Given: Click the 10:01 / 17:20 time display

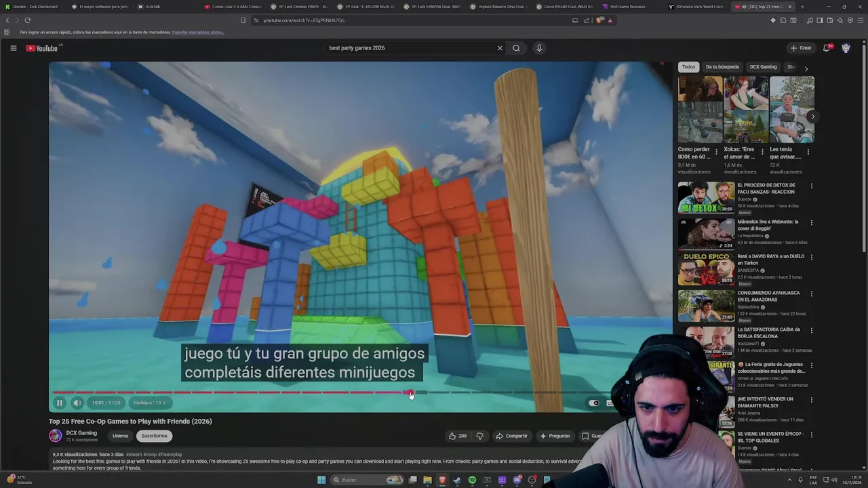Looking at the screenshot, I should (x=106, y=403).
